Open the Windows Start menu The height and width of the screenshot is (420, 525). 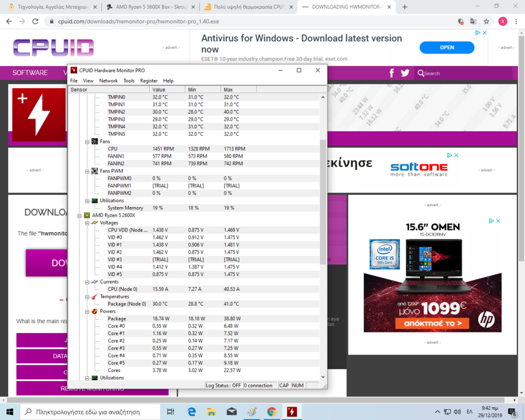point(10,412)
